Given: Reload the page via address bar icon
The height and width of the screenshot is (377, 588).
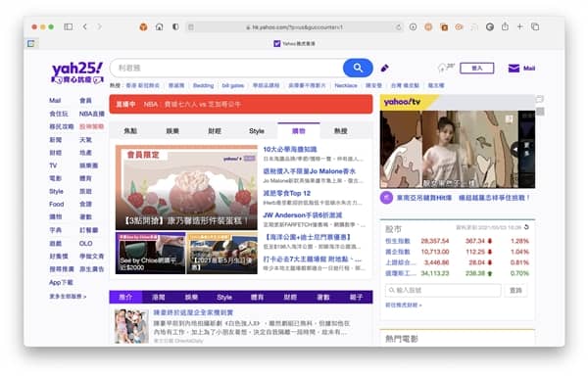Looking at the screenshot, I should (398, 27).
